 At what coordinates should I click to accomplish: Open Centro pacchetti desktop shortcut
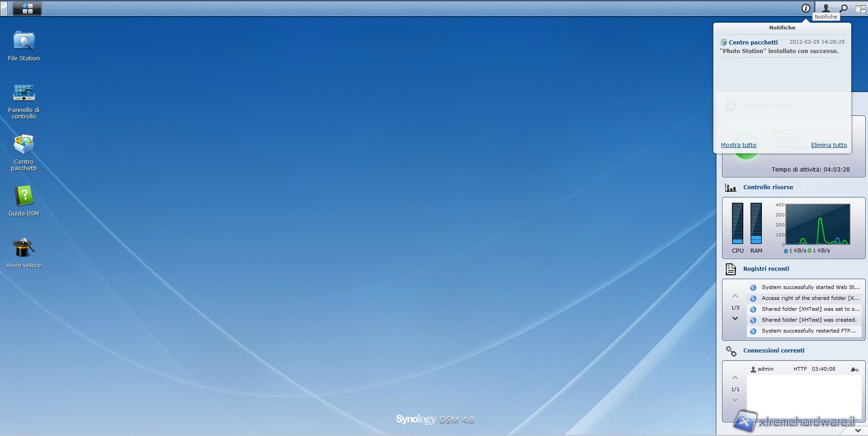(x=24, y=145)
